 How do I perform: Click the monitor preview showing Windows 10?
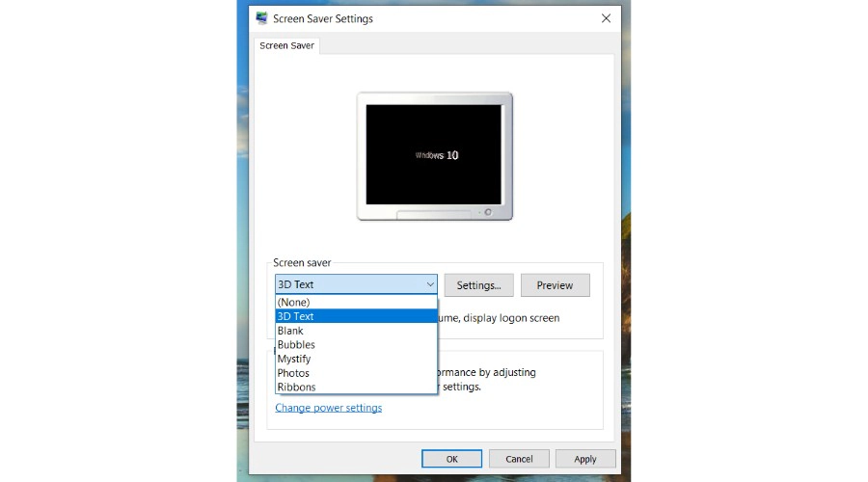435,156
